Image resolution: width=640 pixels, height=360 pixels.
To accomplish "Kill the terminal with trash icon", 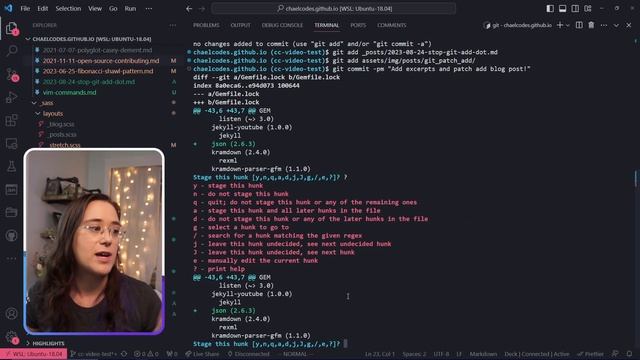I will 591,25.
